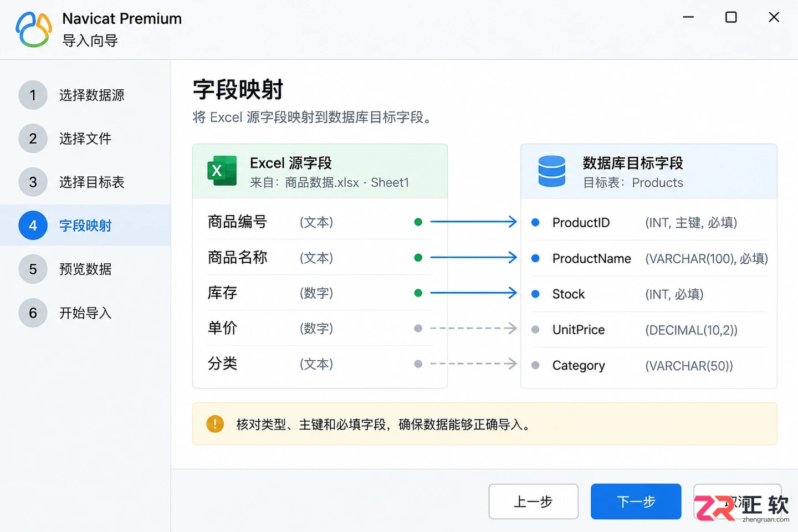Click type text (VARCHAR(100), 必填)

tap(707, 259)
